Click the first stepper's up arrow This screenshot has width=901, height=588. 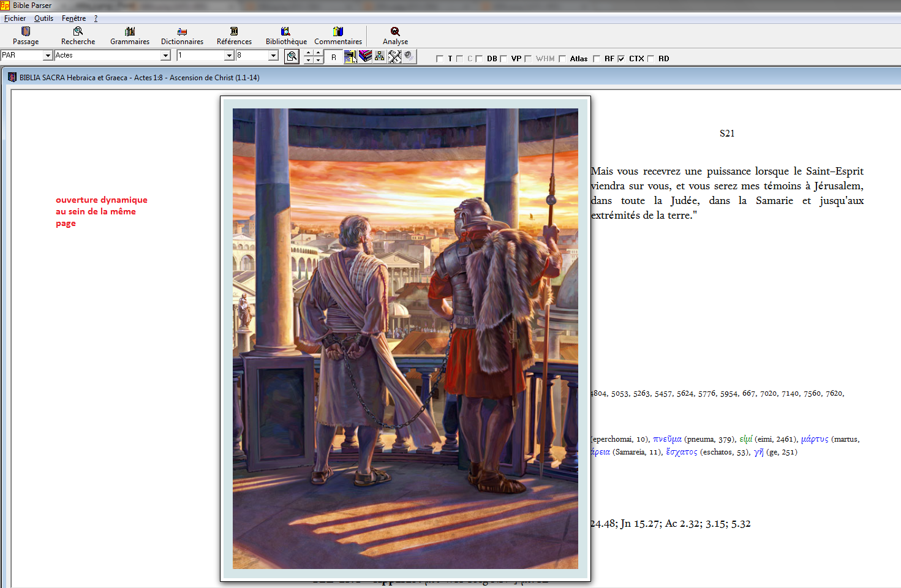[x=309, y=53]
